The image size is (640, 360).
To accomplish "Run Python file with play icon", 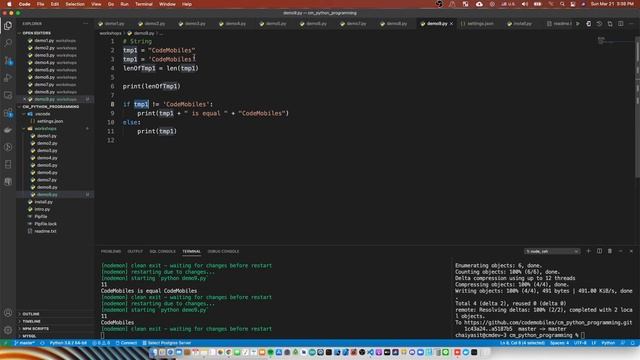I will click(578, 24).
